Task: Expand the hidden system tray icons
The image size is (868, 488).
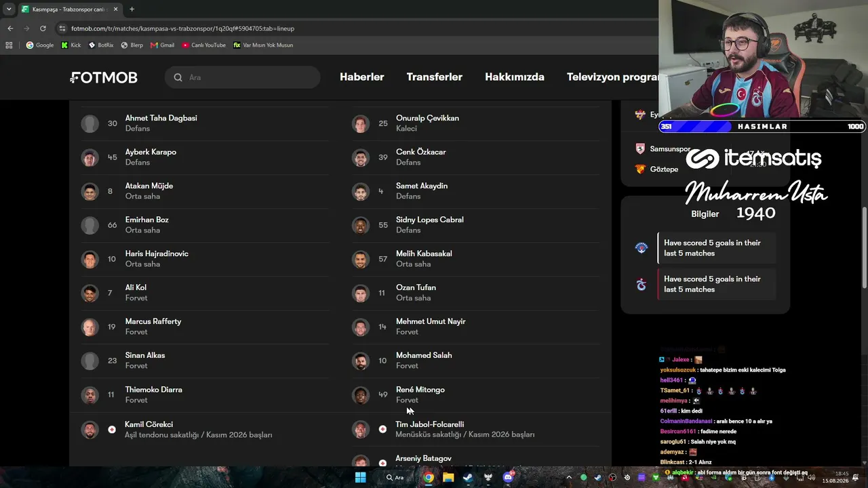Action: coord(569,477)
